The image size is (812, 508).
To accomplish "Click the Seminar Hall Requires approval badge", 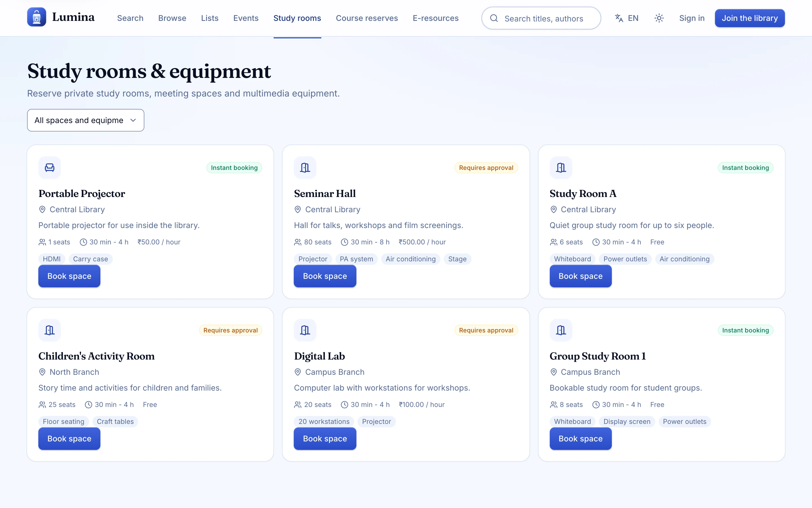I will 486,168.
